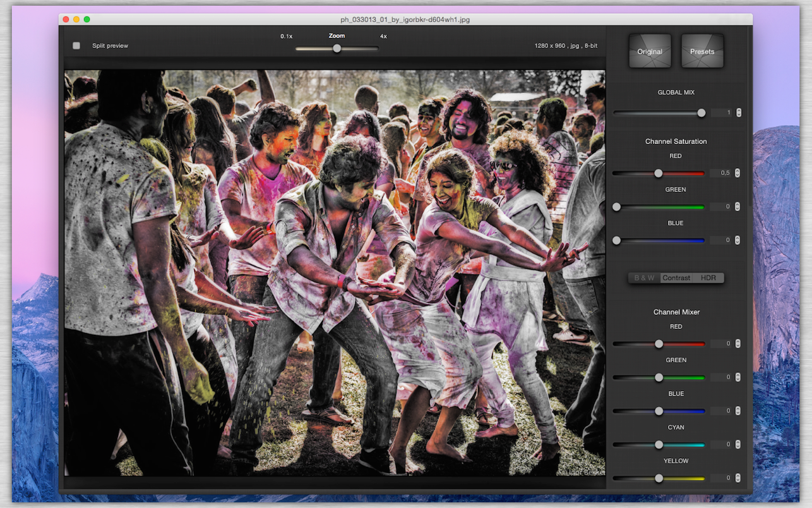The width and height of the screenshot is (812, 508).
Task: Open the Presets panel
Action: coord(702,51)
